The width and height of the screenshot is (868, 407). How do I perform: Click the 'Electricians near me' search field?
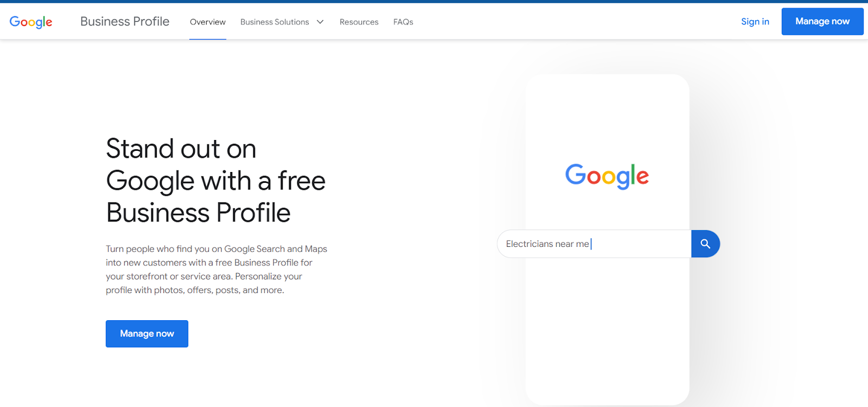click(594, 244)
